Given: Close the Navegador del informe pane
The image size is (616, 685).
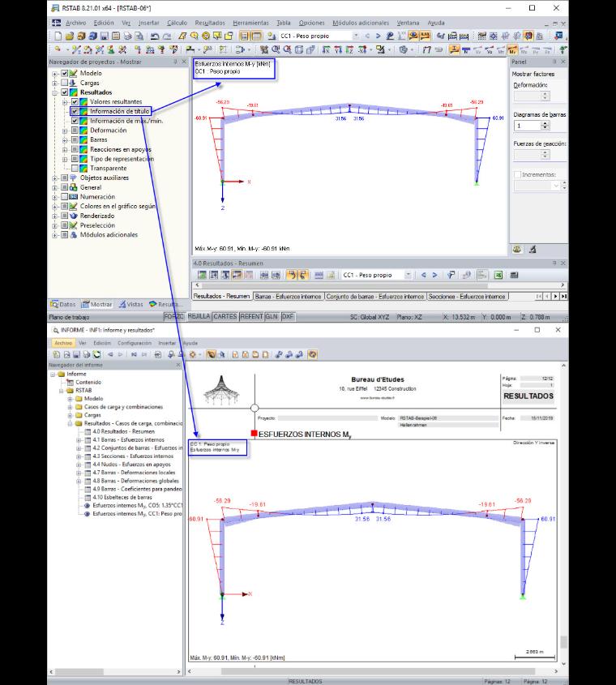Looking at the screenshot, I should click(x=178, y=365).
